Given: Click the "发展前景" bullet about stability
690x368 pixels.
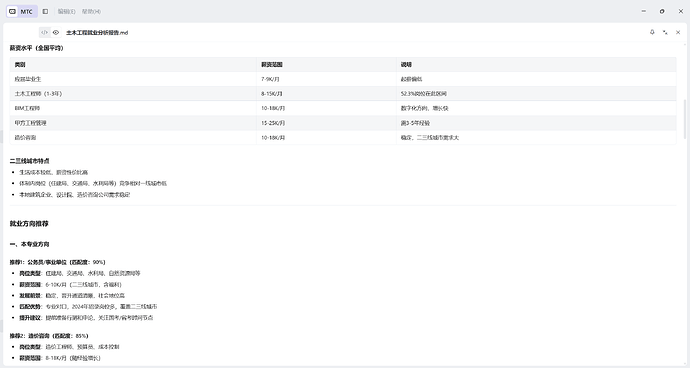Looking at the screenshot, I should (x=72, y=295).
